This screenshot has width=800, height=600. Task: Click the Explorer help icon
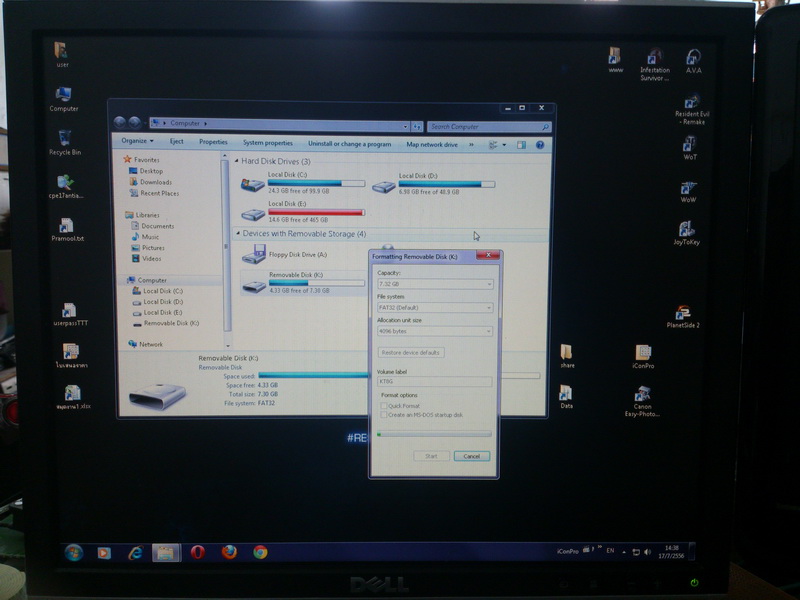point(540,145)
